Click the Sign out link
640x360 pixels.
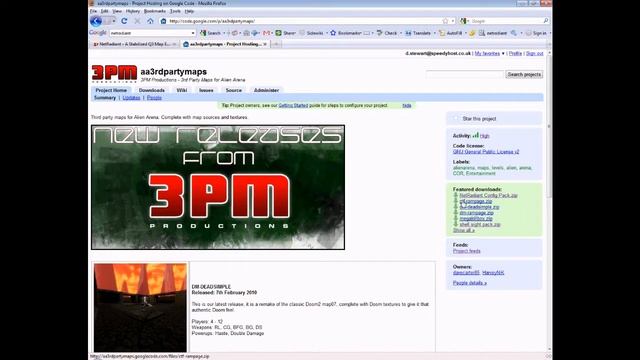pos(534,53)
